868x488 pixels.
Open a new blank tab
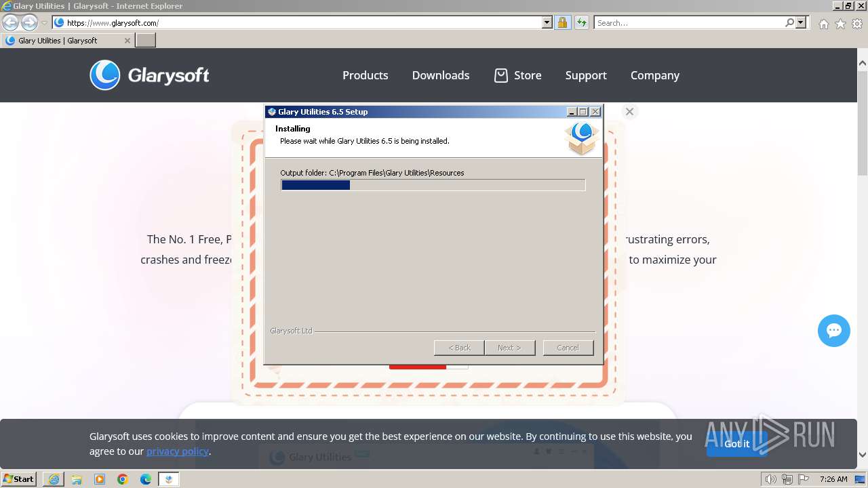[146, 41]
